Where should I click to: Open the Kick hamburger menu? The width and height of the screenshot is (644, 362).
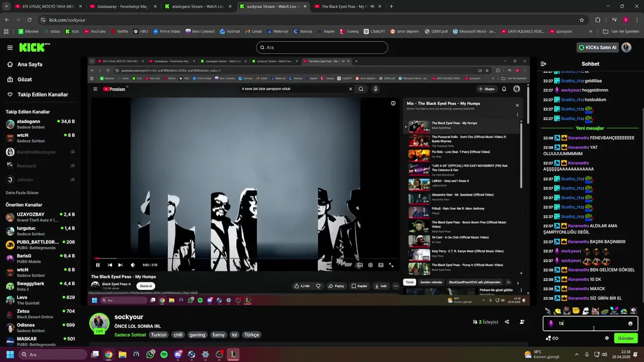[10, 48]
